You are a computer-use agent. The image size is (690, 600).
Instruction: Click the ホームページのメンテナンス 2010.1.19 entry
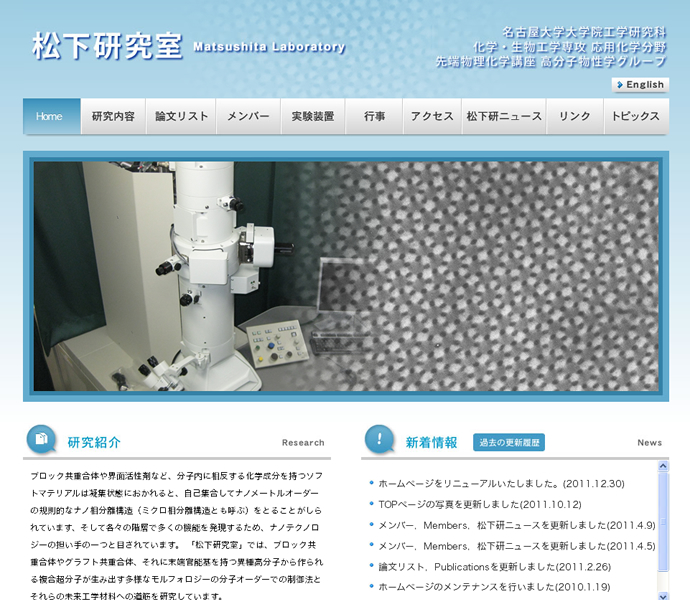coord(494,587)
